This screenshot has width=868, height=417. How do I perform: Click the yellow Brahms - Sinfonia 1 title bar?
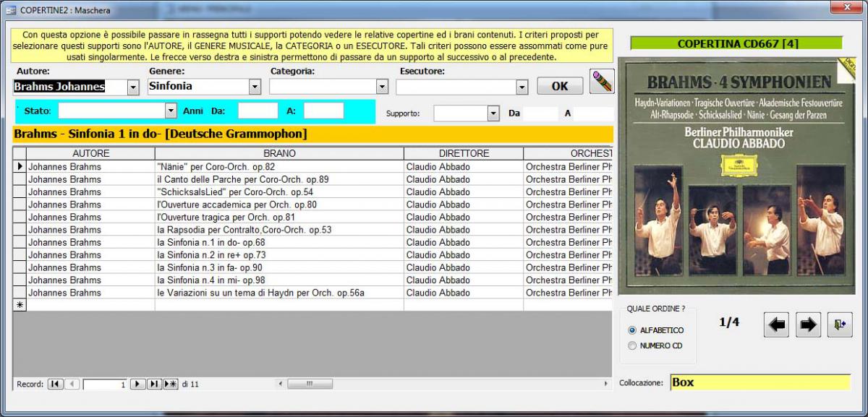pos(312,134)
